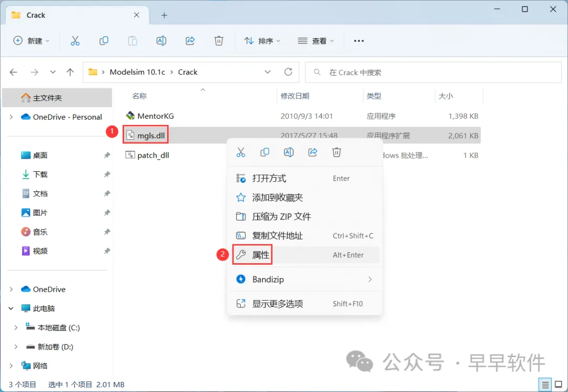This screenshot has height=392, width=568.
Task: Click the Share icon in the toolbar
Action: (x=190, y=41)
